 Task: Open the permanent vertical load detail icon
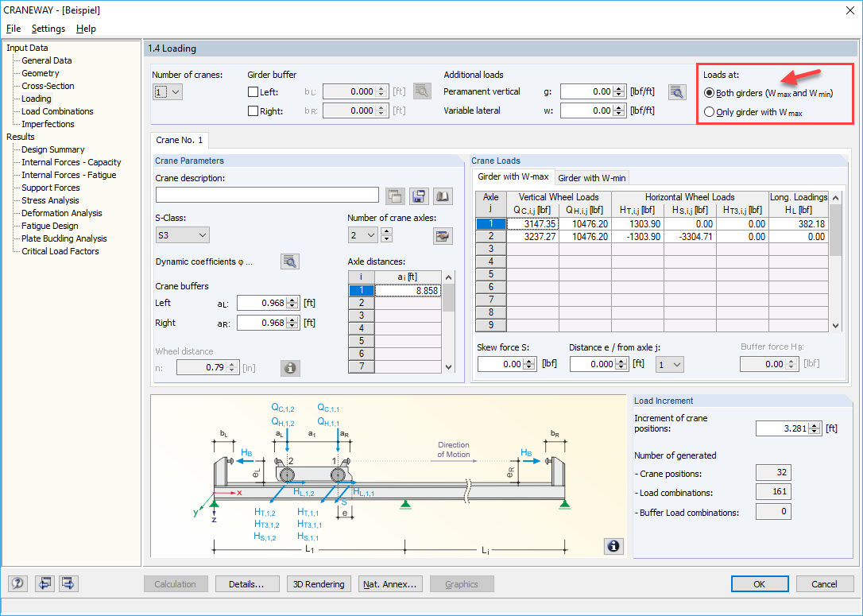click(x=677, y=91)
